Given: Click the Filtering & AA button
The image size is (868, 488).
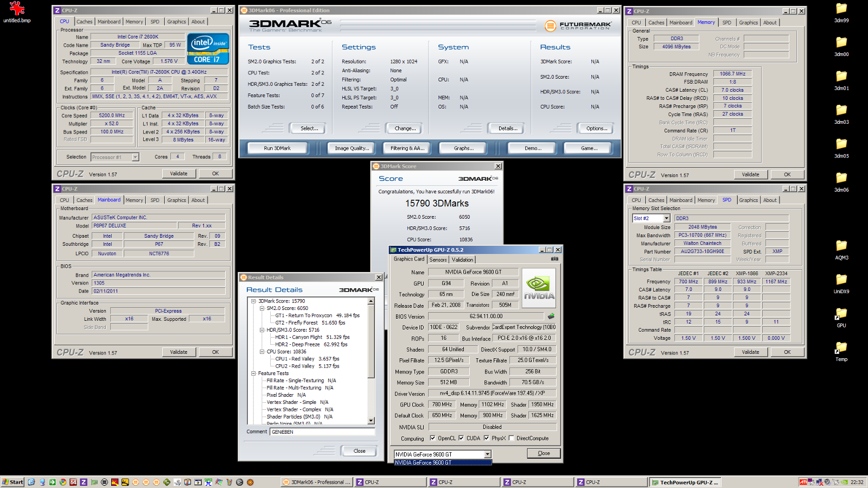Looking at the screenshot, I should tap(407, 148).
